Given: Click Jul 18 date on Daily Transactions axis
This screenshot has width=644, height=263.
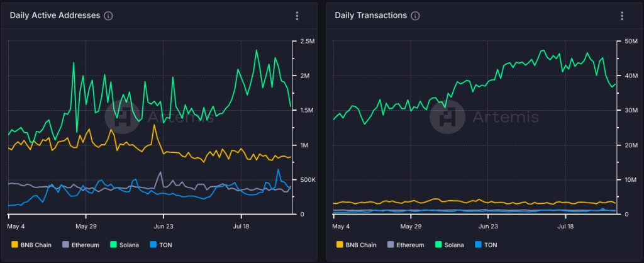Looking at the screenshot, I should coord(565,227).
